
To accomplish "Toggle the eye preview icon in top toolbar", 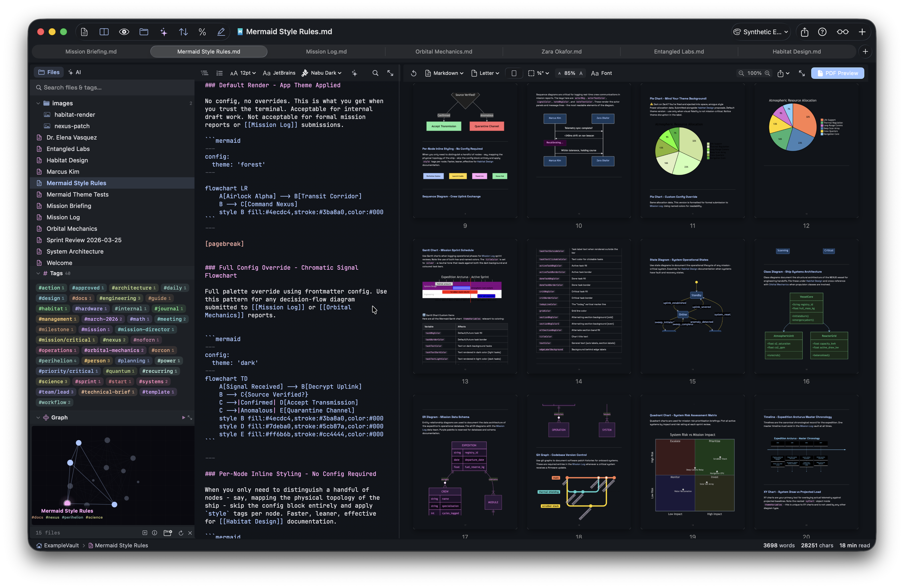I will click(x=124, y=32).
